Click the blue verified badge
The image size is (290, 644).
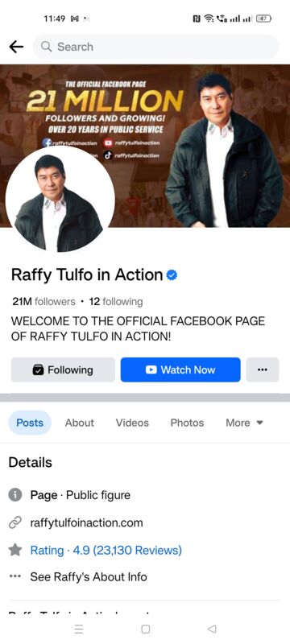click(x=172, y=275)
